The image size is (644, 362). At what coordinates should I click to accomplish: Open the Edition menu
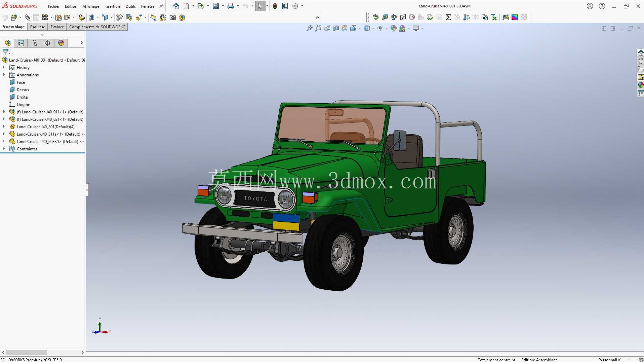pos(71,6)
